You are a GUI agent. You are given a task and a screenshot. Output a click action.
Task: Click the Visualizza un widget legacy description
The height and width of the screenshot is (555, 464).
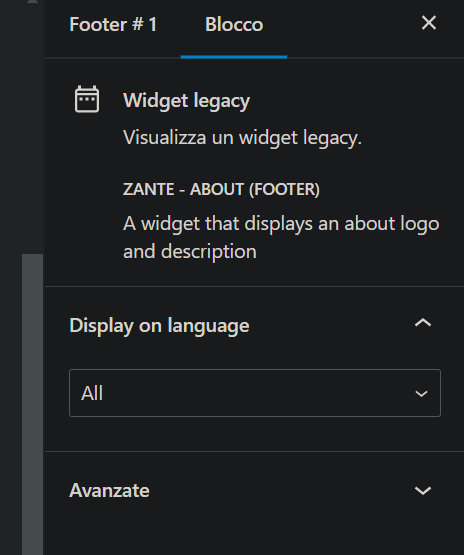(x=242, y=138)
